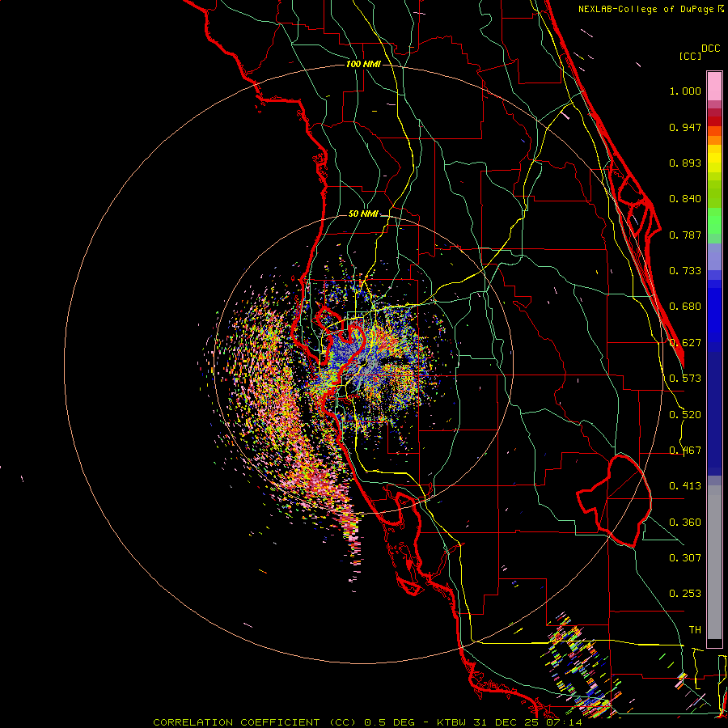728x728 pixels.
Task: Click the 0.733 value on the color scale
Action: [685, 271]
